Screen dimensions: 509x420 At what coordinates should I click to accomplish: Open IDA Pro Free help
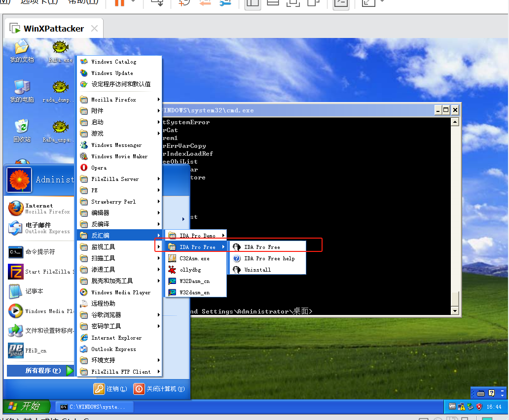[x=268, y=258]
